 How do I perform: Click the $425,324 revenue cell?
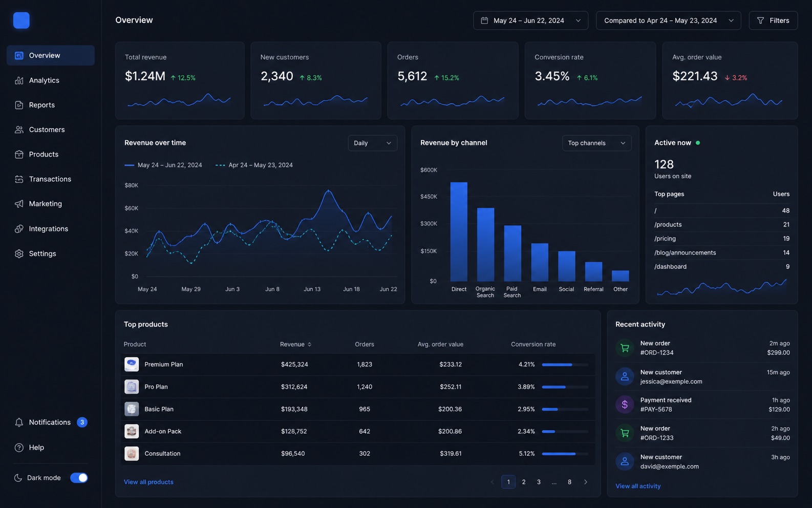[294, 365]
